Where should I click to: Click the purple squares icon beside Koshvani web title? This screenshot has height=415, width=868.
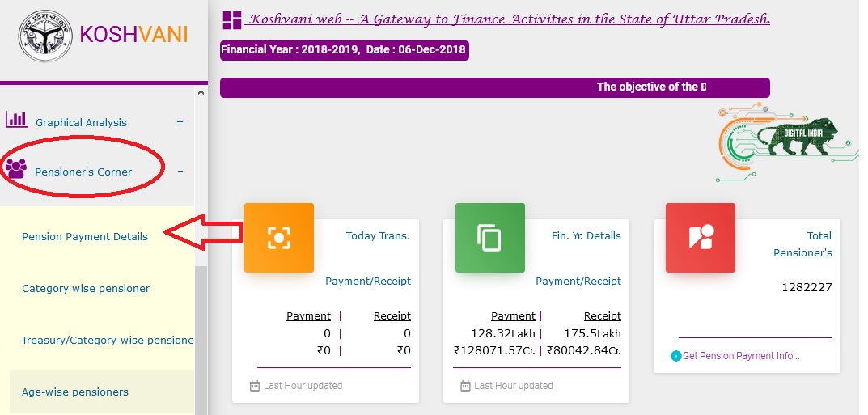tap(232, 20)
